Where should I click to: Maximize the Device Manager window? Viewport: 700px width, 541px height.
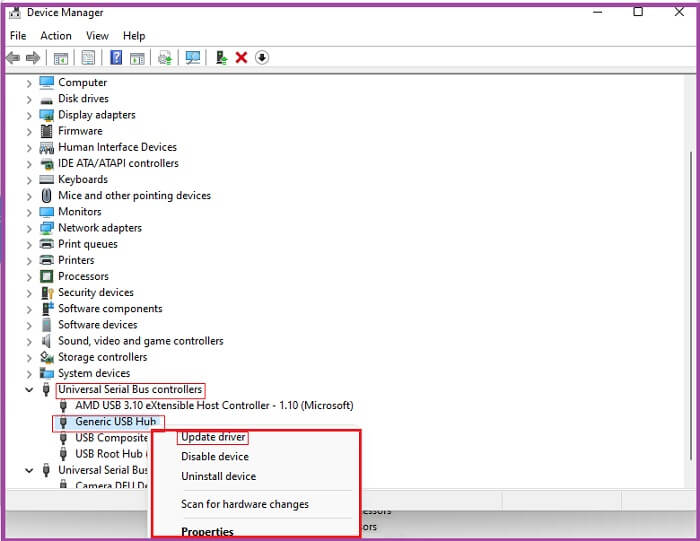(x=638, y=12)
